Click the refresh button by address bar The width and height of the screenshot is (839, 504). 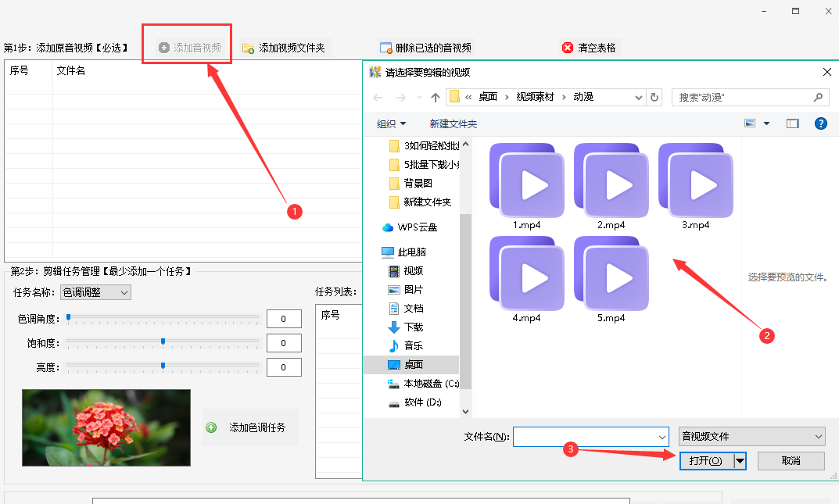pos(654,97)
